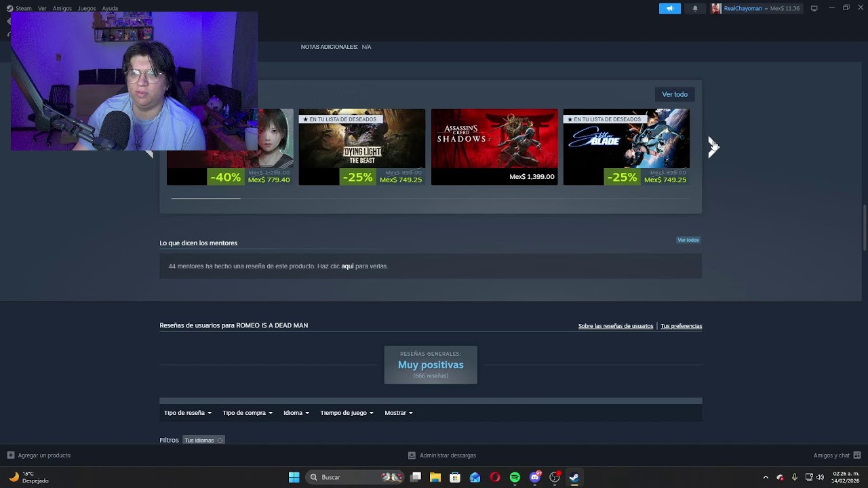Click the Muy positivas review summary
This screenshot has width=868, height=488.
[x=431, y=365]
